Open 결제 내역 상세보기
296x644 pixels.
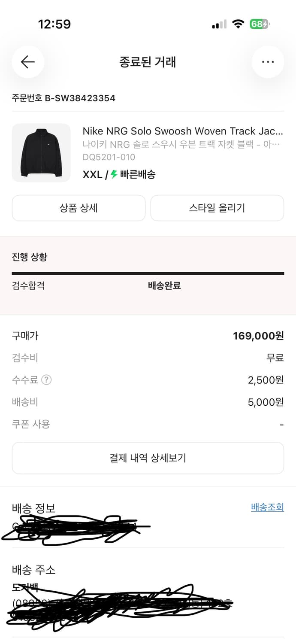(148, 458)
